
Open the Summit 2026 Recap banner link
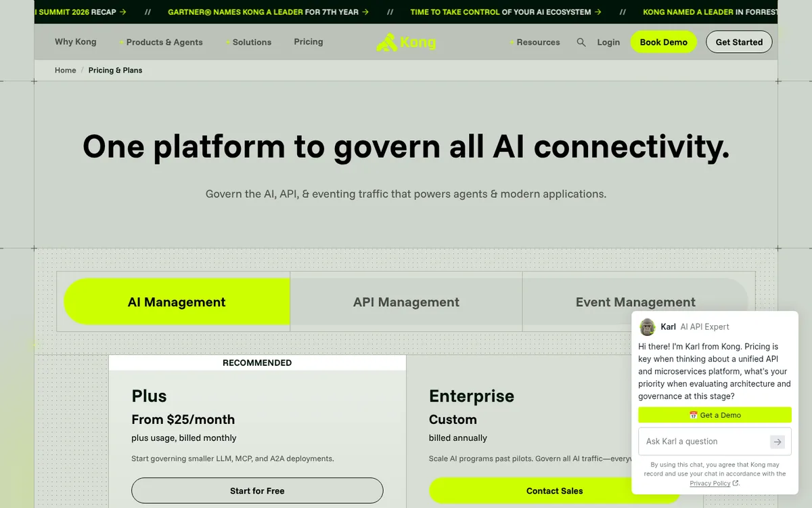(81, 12)
